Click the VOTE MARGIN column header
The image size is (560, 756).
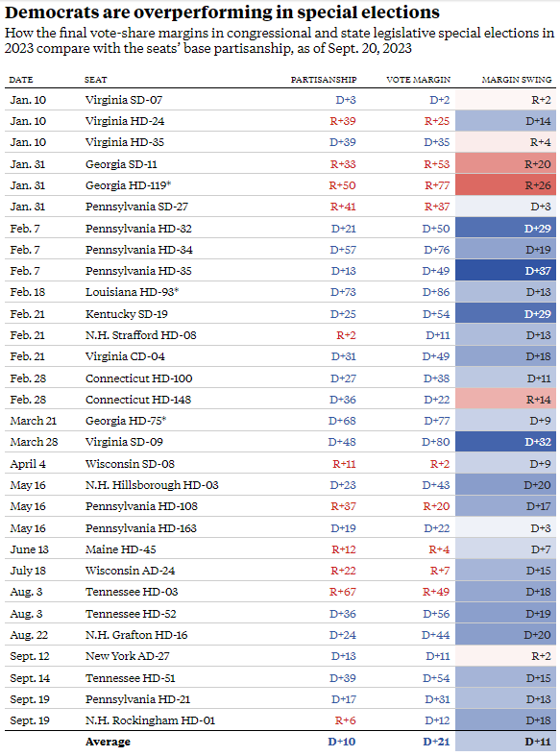click(x=418, y=80)
